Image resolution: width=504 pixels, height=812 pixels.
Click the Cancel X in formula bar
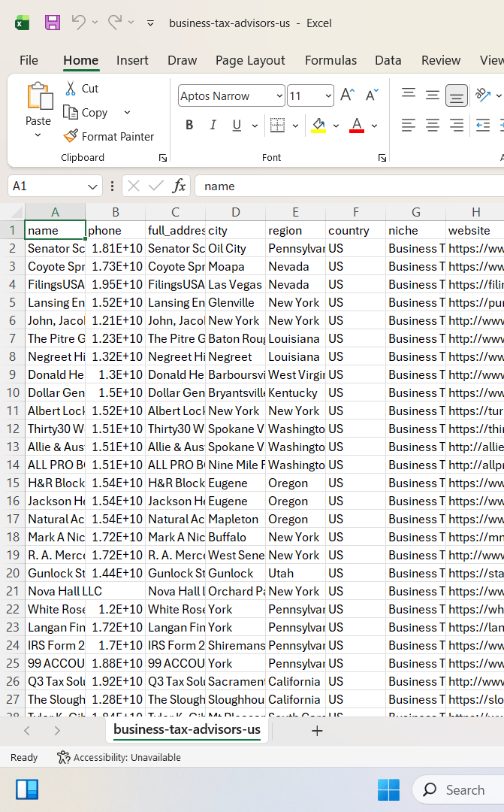point(134,186)
